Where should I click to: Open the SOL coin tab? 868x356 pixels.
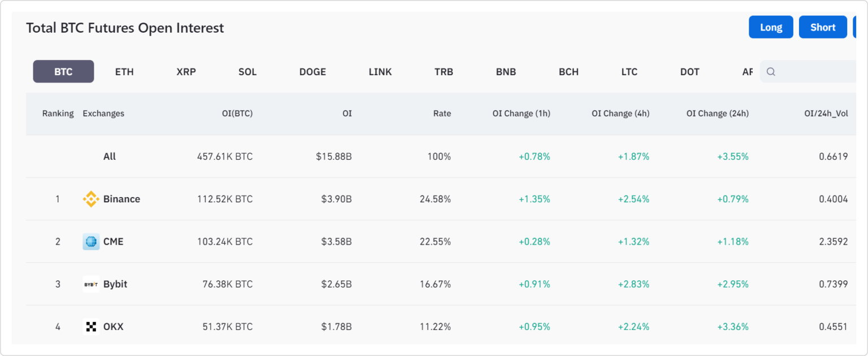coord(248,72)
